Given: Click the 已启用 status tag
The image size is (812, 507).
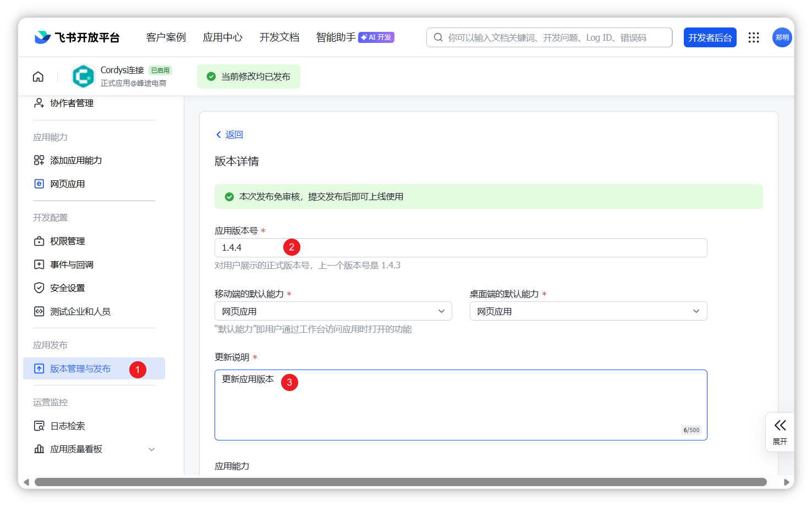Looking at the screenshot, I should coord(161,70).
